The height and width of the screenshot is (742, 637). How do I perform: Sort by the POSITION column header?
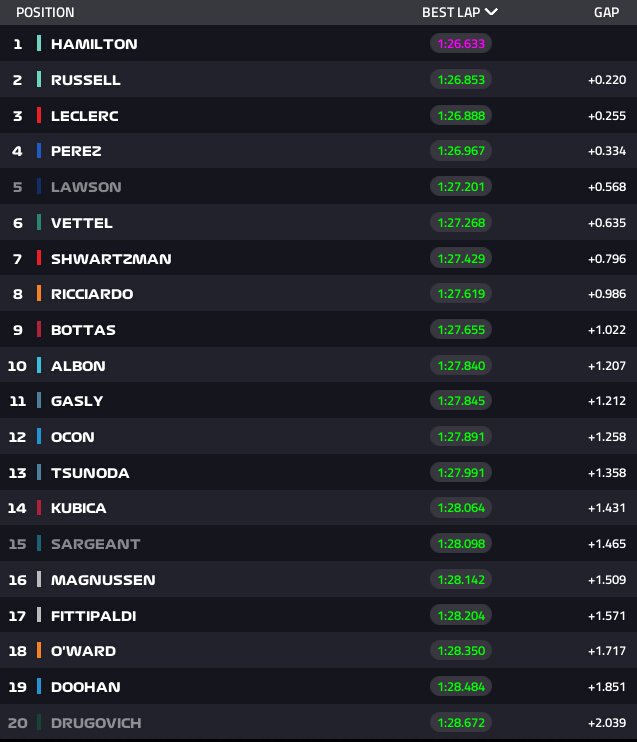(x=45, y=12)
